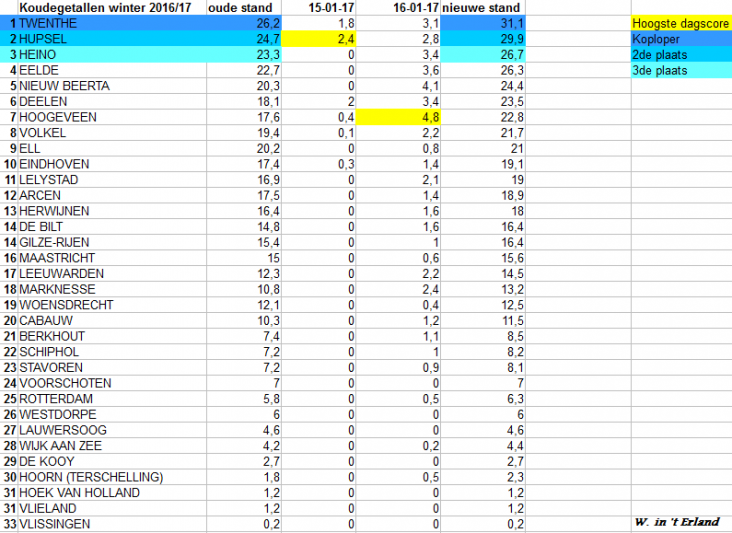Select the VOORSCHOTEN station cell
This screenshot has width=732, height=533.
112,383
